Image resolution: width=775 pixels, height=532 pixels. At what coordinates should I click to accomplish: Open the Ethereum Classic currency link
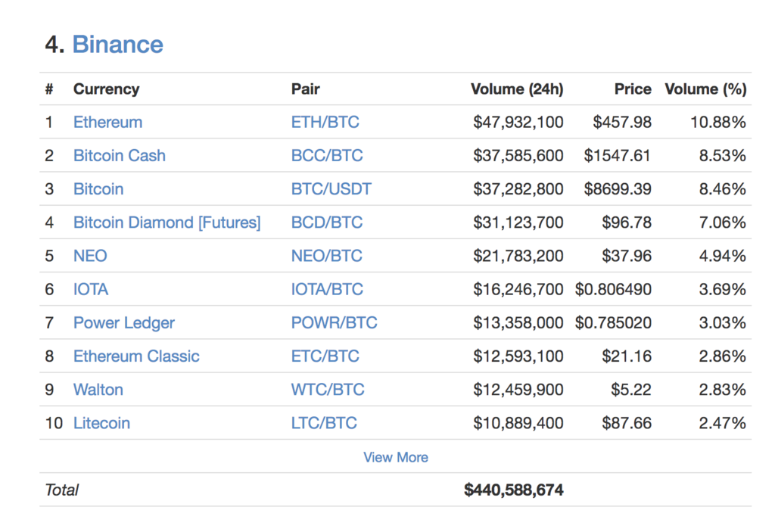[136, 356]
